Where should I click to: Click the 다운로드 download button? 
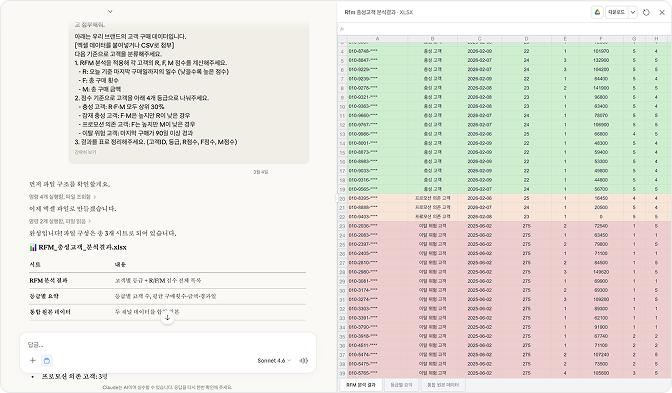click(x=616, y=12)
